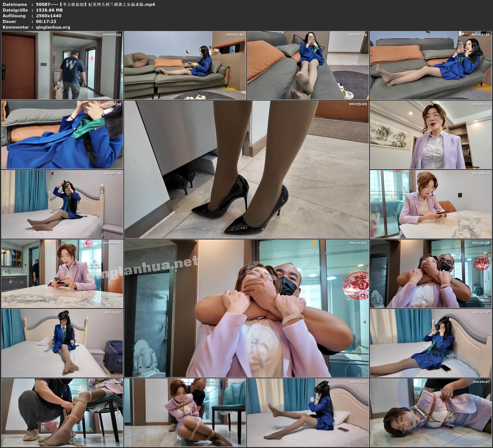Screen dimensions: 493x448
Task: Click the thumbnail marked 00:08:13
Action: tap(431, 204)
